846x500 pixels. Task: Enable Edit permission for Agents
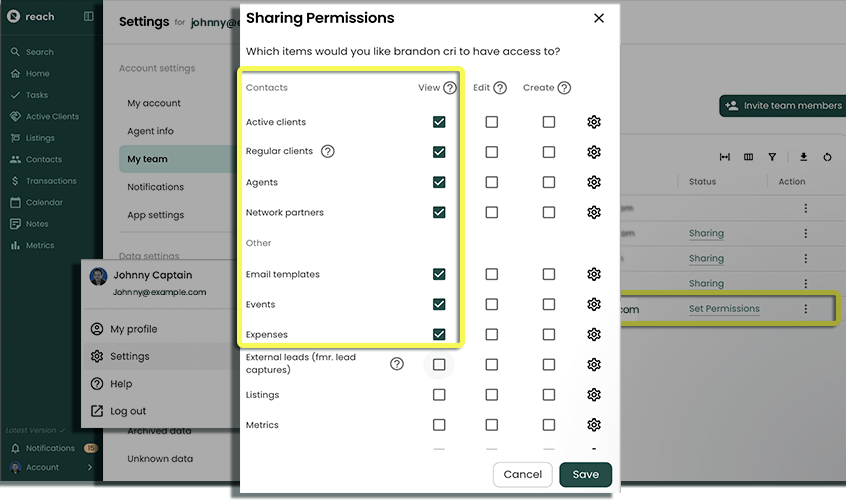tap(491, 182)
